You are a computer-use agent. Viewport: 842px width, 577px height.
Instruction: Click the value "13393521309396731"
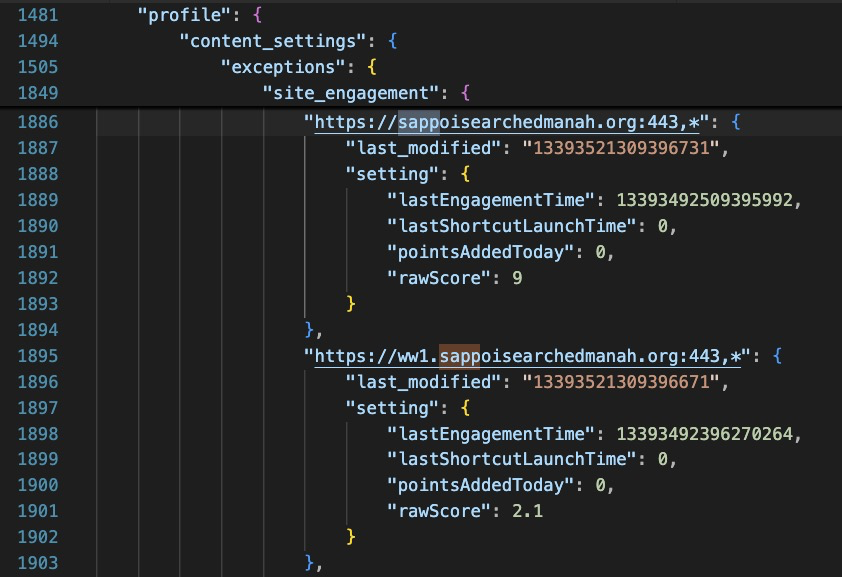pos(621,148)
